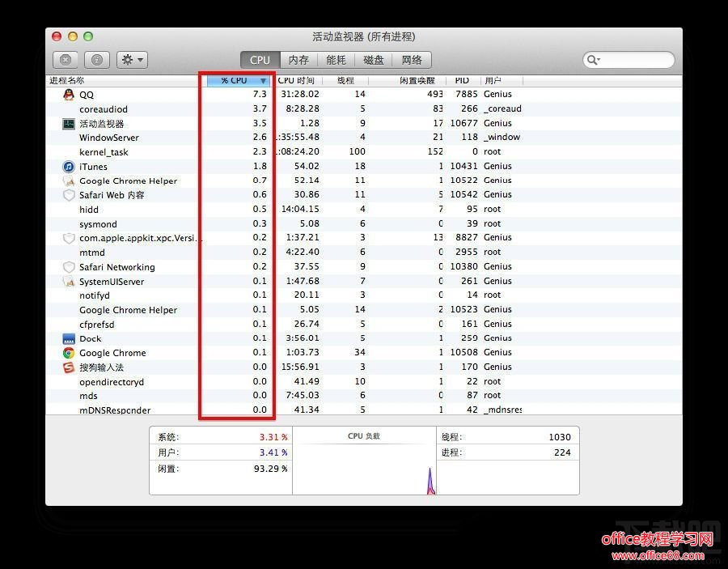Select the WindowServer process
The width and height of the screenshot is (728, 569).
coord(363,138)
